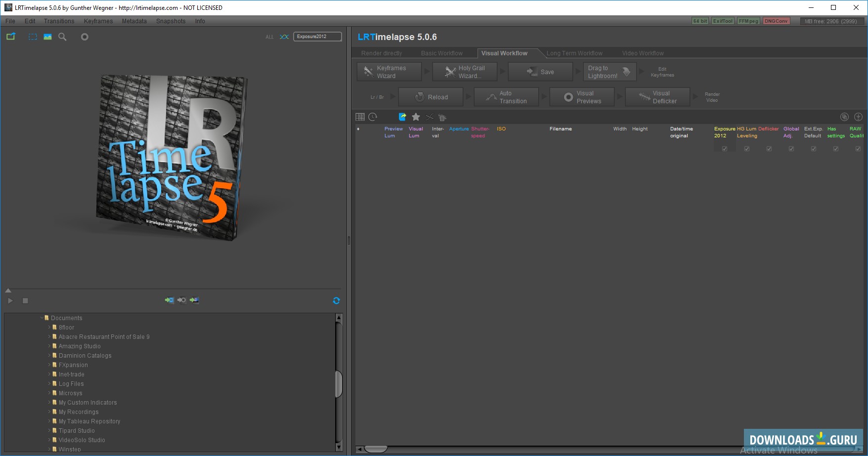Click the Visual Deflicker button
The height and width of the screenshot is (456, 868).
(x=657, y=97)
